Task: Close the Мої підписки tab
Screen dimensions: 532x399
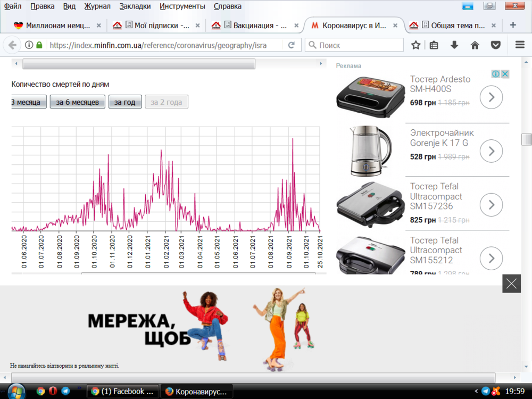Action: click(197, 26)
